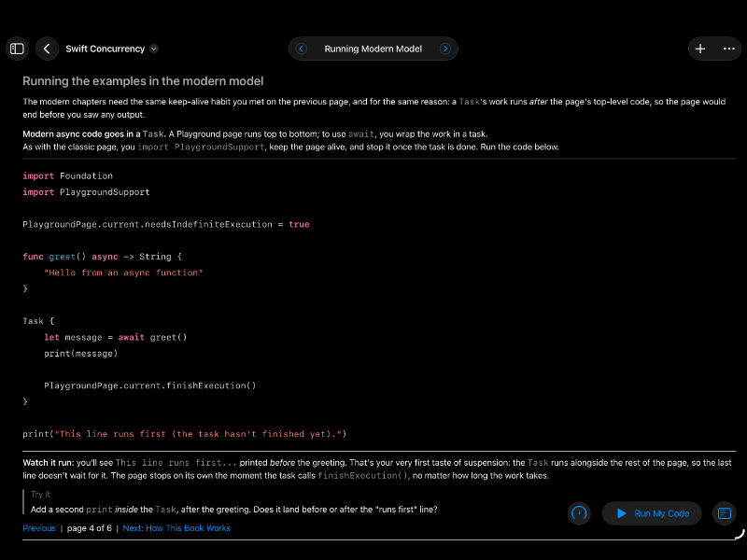Click the 'let message = await greet()' line
Screen dimensions: 747x560
coord(115,337)
